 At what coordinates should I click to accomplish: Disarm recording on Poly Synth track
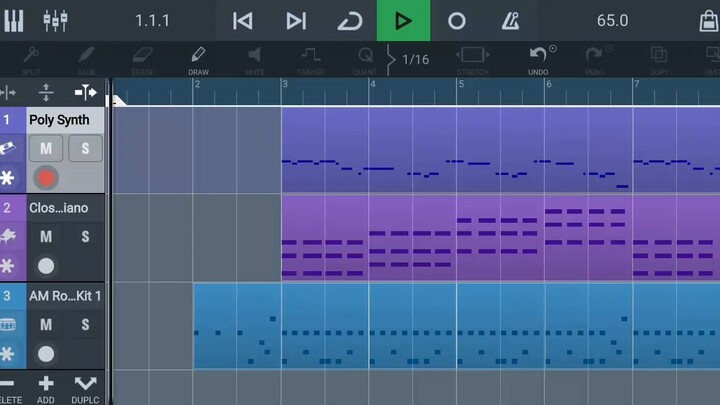pos(46,178)
